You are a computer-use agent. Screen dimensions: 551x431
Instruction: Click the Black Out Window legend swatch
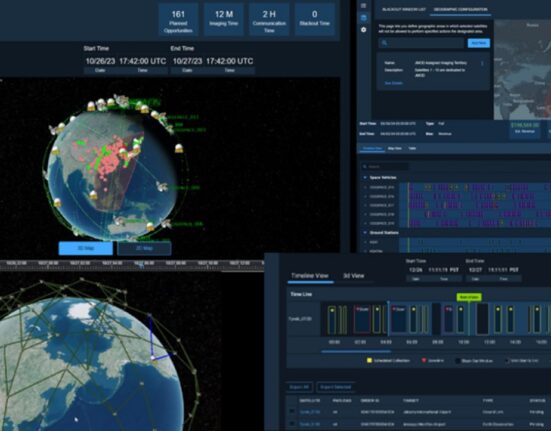(458, 361)
